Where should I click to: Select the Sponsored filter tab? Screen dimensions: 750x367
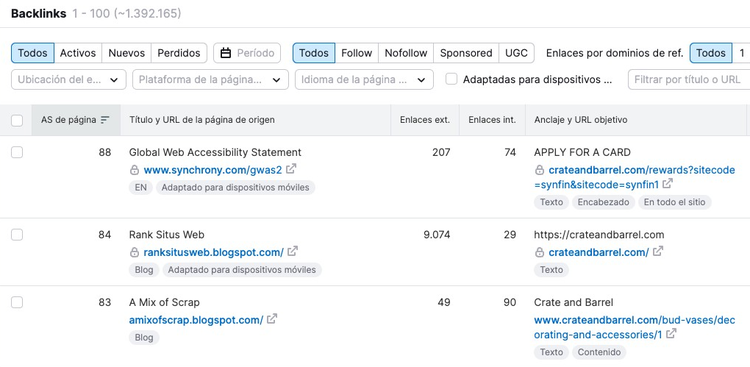(x=466, y=53)
